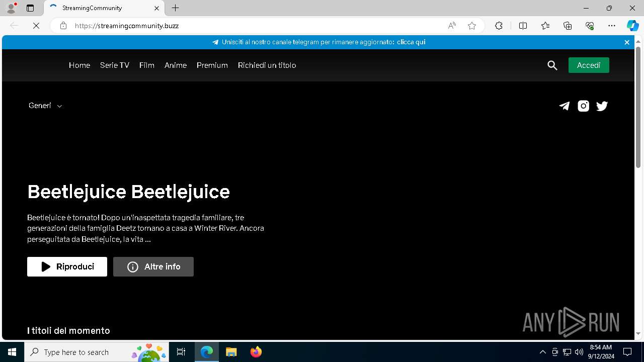Screen dimensions: 644x362
Task: Open Film section
Action: [x=147, y=65]
